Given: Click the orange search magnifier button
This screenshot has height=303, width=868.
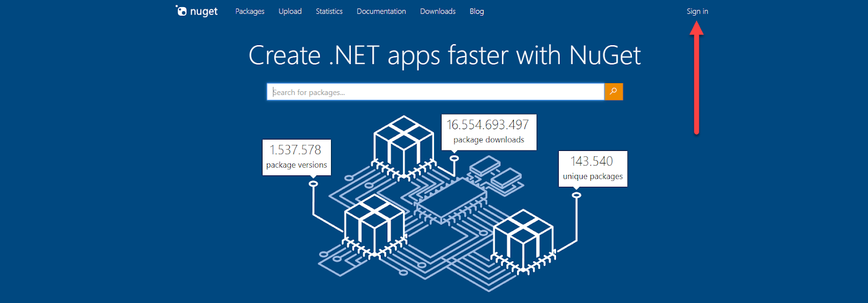Looking at the screenshot, I should [x=614, y=92].
